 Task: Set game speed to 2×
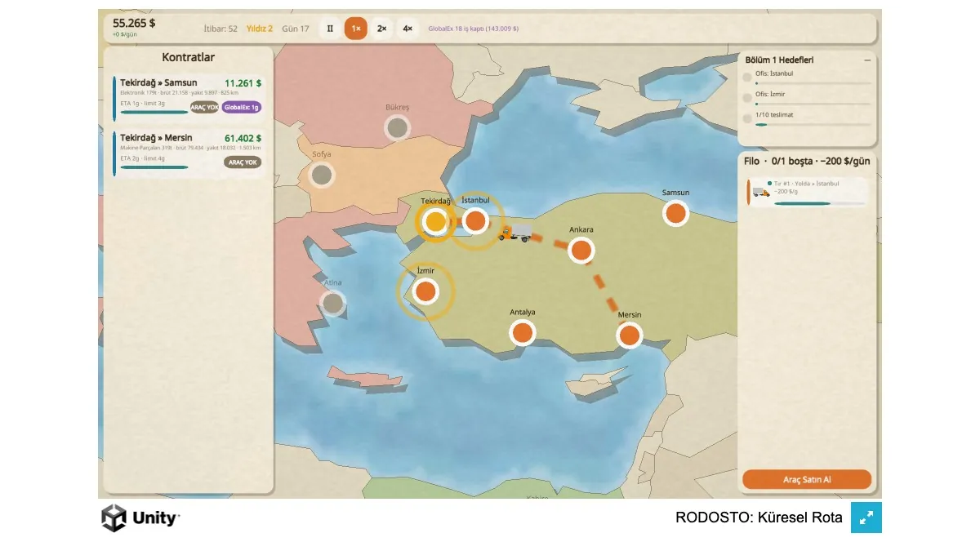[x=381, y=29]
